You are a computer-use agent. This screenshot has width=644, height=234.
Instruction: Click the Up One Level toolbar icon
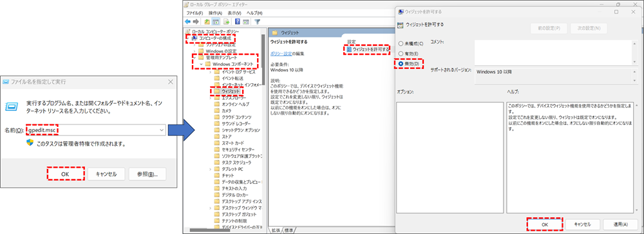tap(207, 21)
